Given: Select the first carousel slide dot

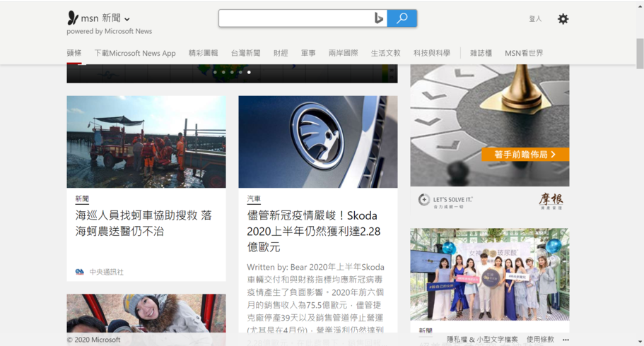Looking at the screenshot, I should (x=215, y=72).
